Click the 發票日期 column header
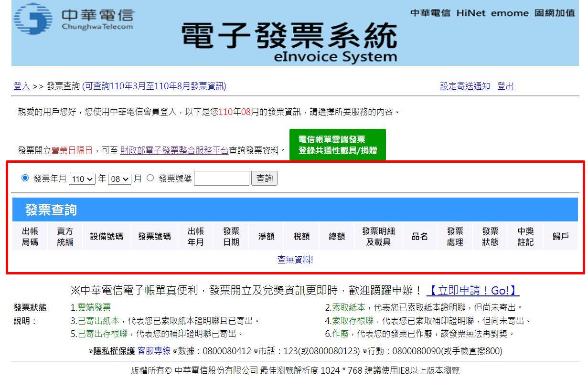588x378 pixels. pyautogui.click(x=231, y=236)
